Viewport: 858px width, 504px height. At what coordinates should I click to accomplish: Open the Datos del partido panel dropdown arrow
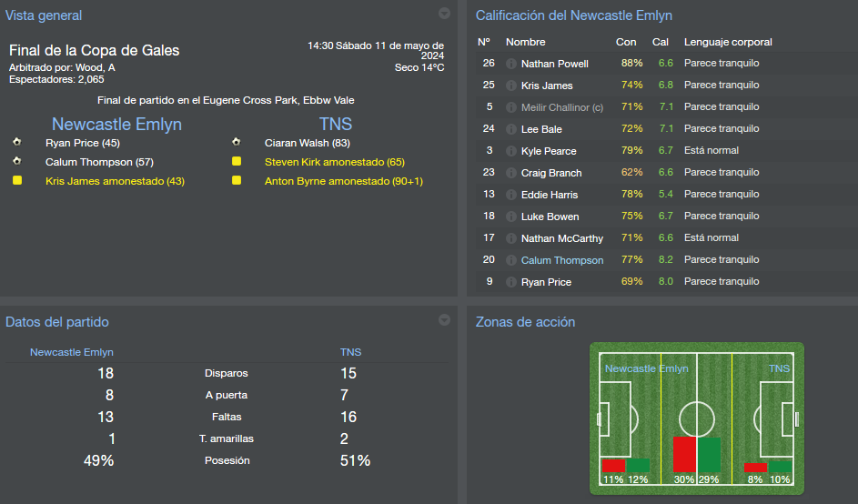(444, 320)
